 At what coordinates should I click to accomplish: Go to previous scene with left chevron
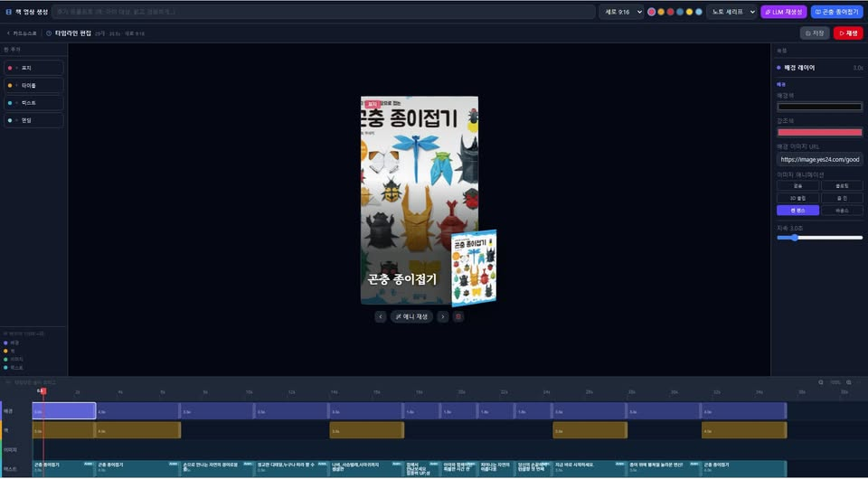coord(381,317)
